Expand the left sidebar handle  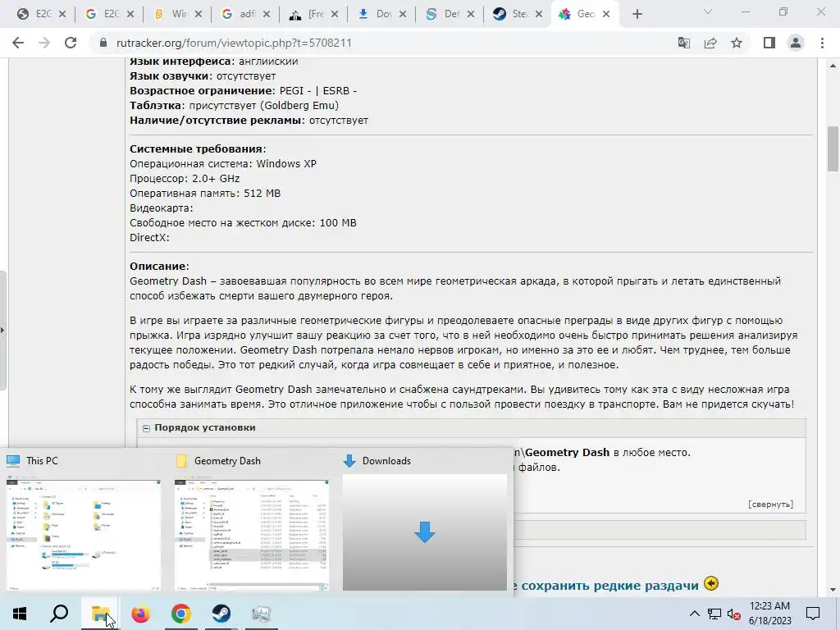(x=2, y=331)
